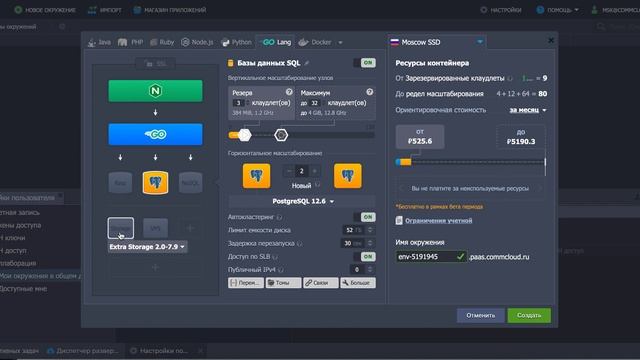Click the scaling limit slider handle
This screenshot has width=640, height=360.
tap(281, 135)
